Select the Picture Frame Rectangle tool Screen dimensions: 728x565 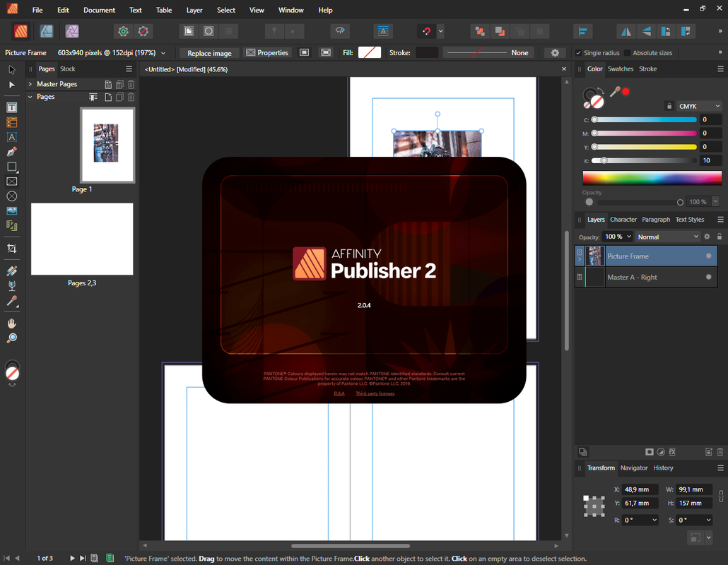coord(11,182)
